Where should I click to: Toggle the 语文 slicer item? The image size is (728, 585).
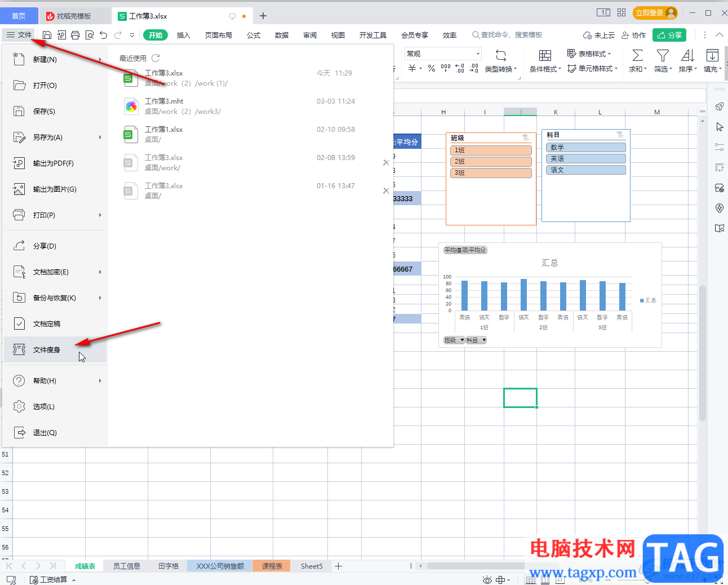point(586,170)
